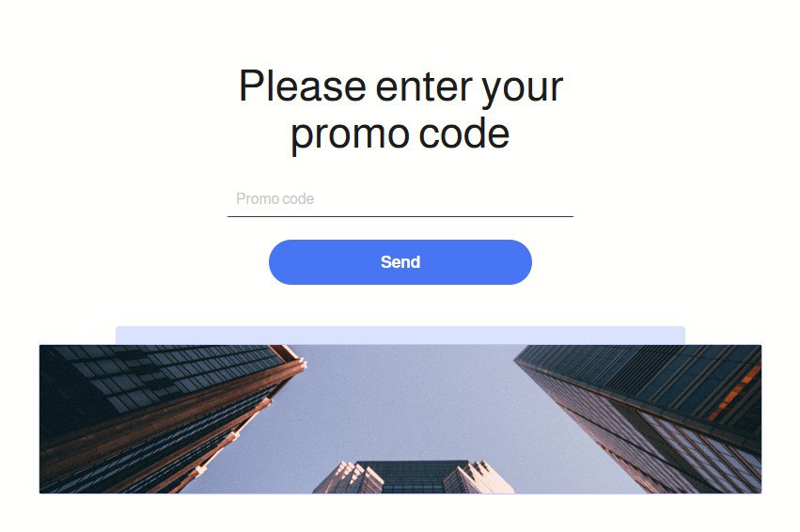Image resolution: width=800 pixels, height=532 pixels.
Task: Select the word "code" in the heading
Action: tap(463, 133)
